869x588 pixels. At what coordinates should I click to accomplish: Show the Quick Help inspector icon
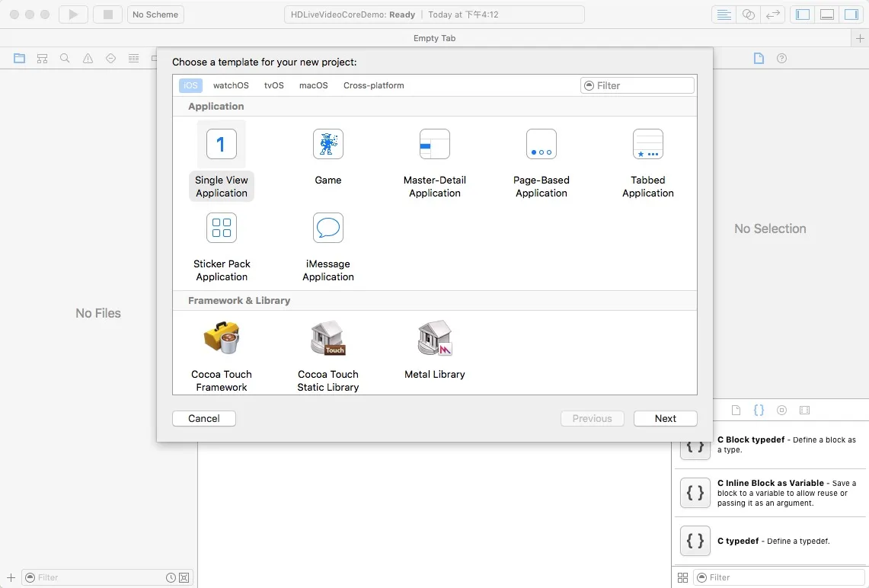[781, 58]
